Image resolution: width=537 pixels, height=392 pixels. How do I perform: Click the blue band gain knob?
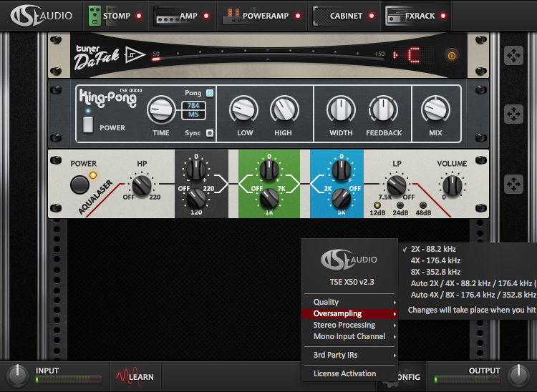click(342, 170)
